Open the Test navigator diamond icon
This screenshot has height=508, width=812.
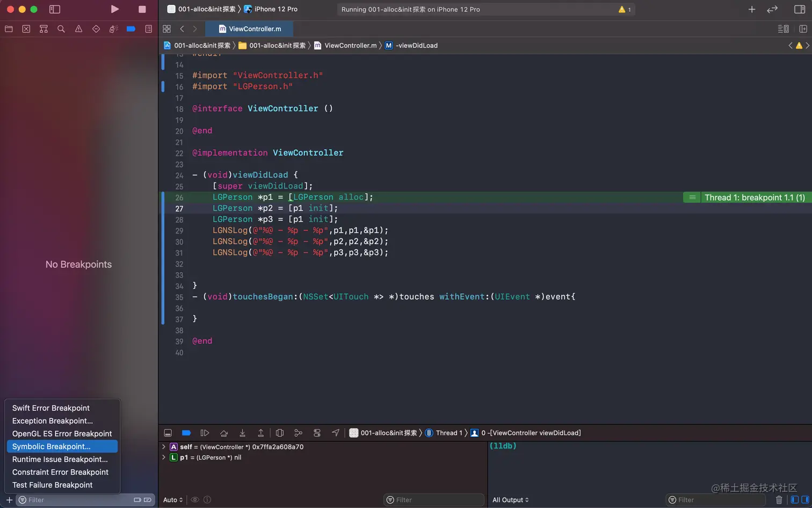96,29
